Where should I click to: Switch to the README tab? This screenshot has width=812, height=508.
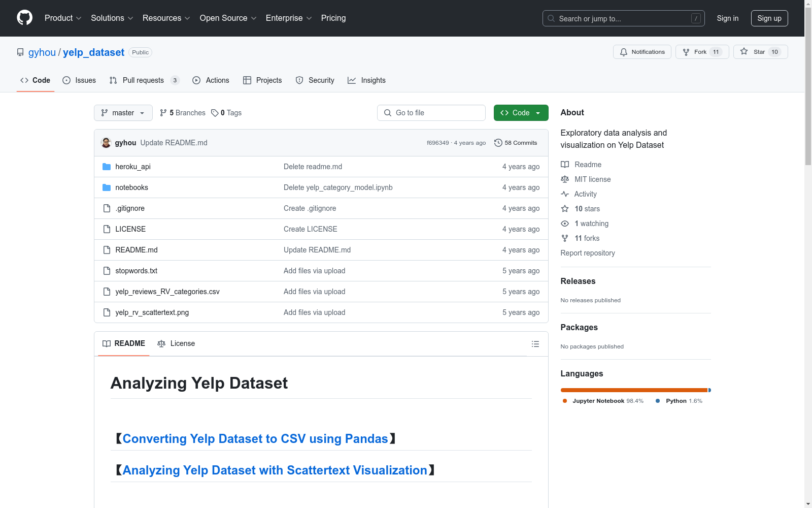pyautogui.click(x=124, y=344)
